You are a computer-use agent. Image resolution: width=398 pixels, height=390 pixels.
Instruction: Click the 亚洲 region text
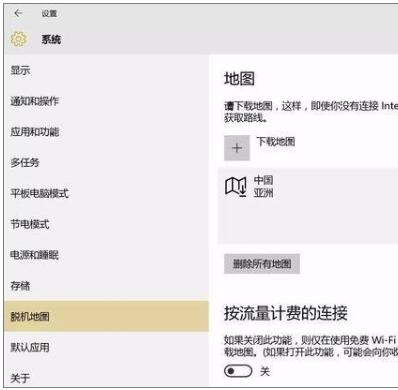pos(263,193)
